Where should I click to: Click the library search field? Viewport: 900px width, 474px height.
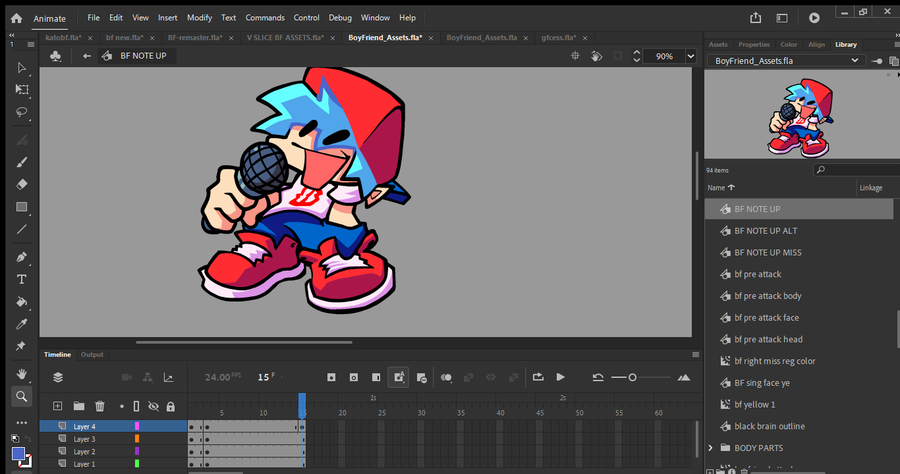[x=856, y=170]
